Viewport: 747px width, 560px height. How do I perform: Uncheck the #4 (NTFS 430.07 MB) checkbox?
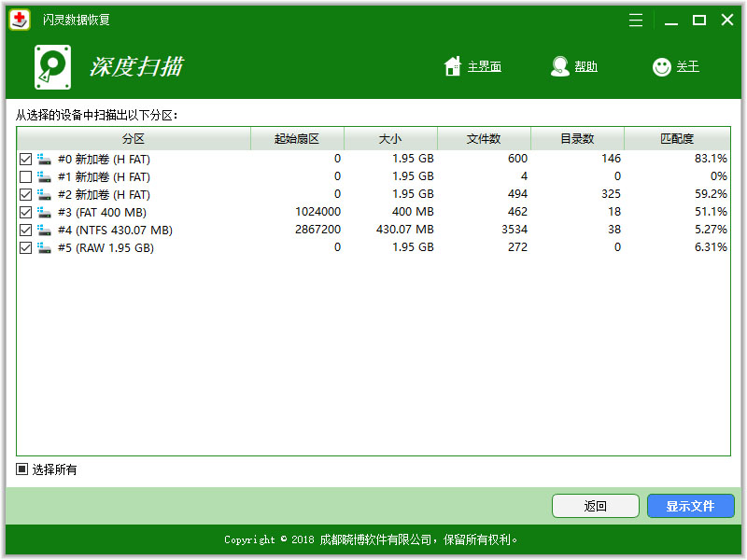(x=26, y=230)
